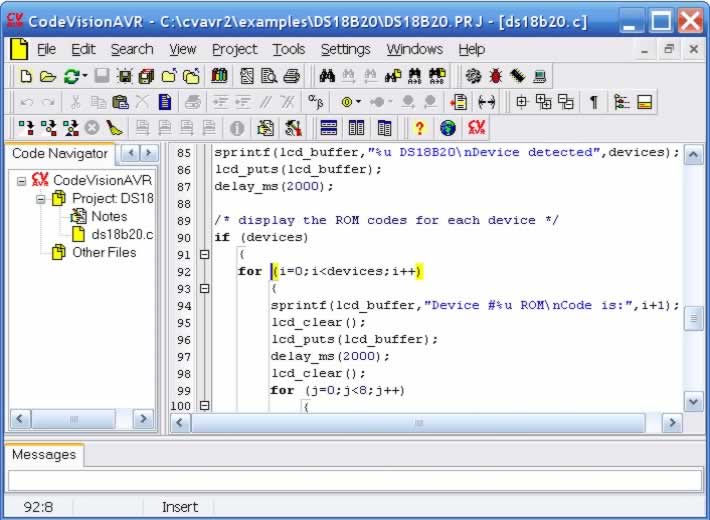Click the red CVAVR About icon in toolbar

[476, 128]
